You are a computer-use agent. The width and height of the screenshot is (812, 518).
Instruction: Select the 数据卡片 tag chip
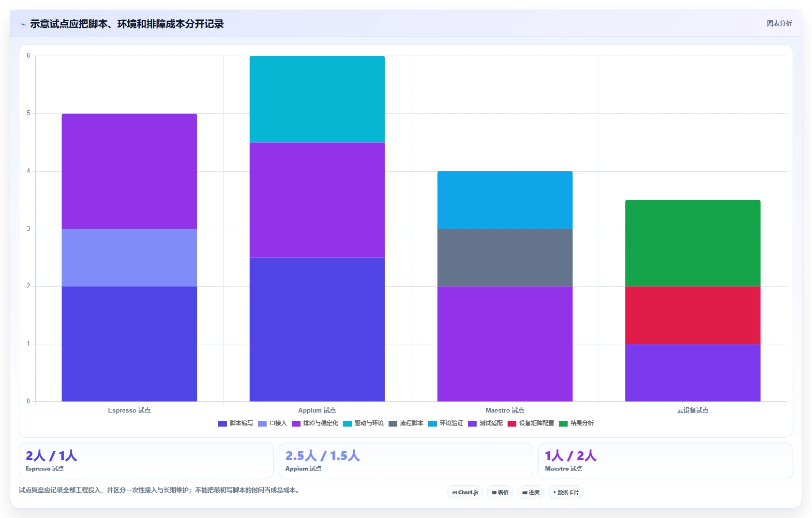tap(566, 492)
